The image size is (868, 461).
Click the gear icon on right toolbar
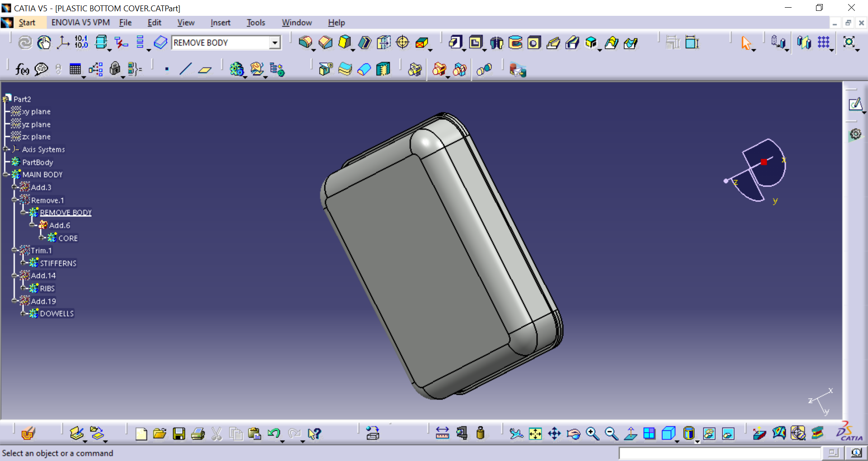click(855, 134)
